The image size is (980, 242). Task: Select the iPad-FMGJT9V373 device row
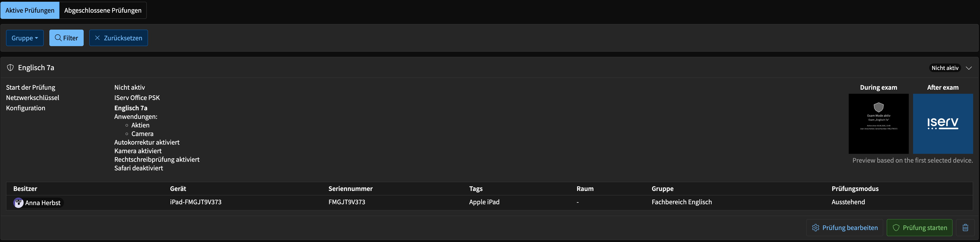(x=490, y=203)
